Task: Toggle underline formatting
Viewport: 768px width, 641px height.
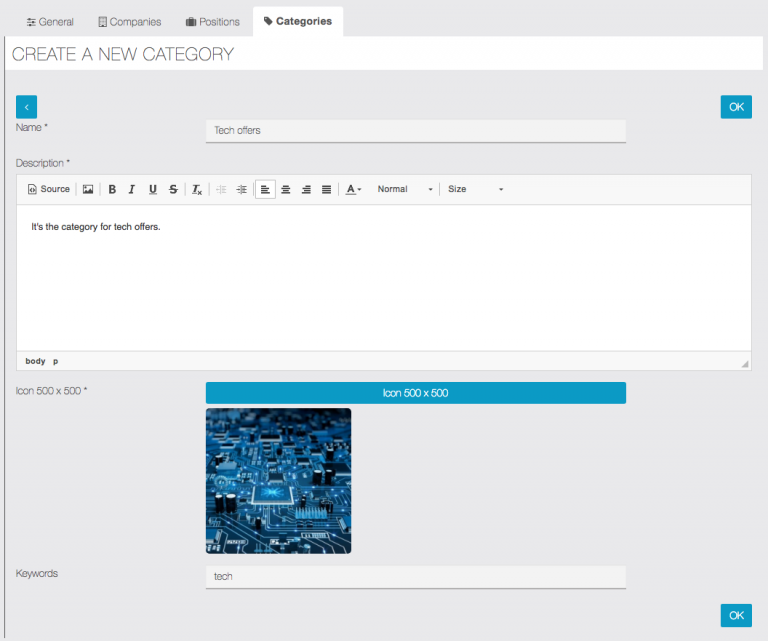Action: click(x=152, y=189)
